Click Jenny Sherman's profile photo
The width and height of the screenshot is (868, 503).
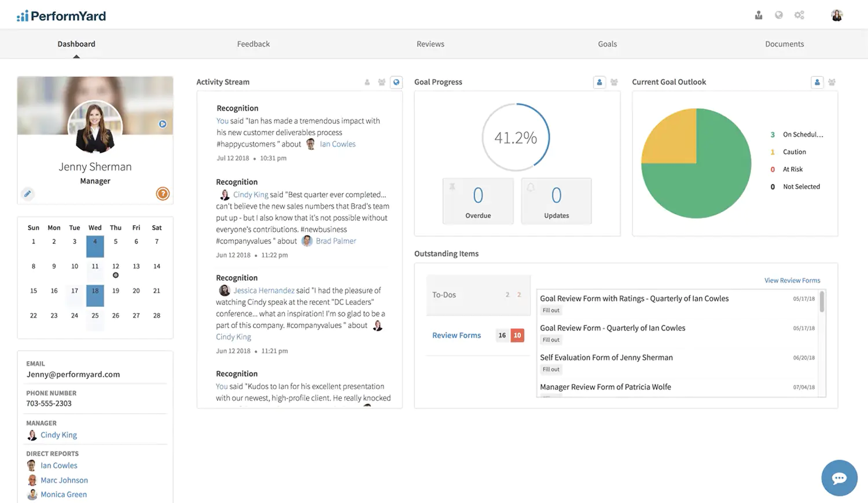coord(95,127)
